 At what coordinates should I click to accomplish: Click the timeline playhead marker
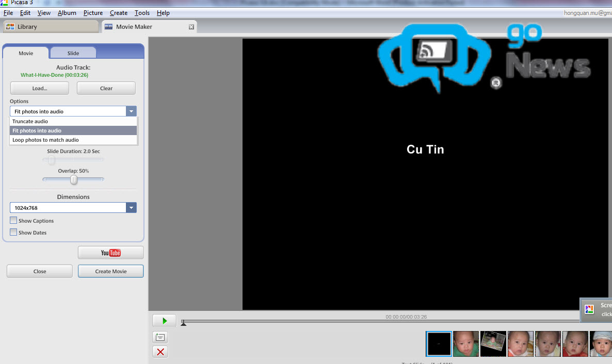point(183,323)
